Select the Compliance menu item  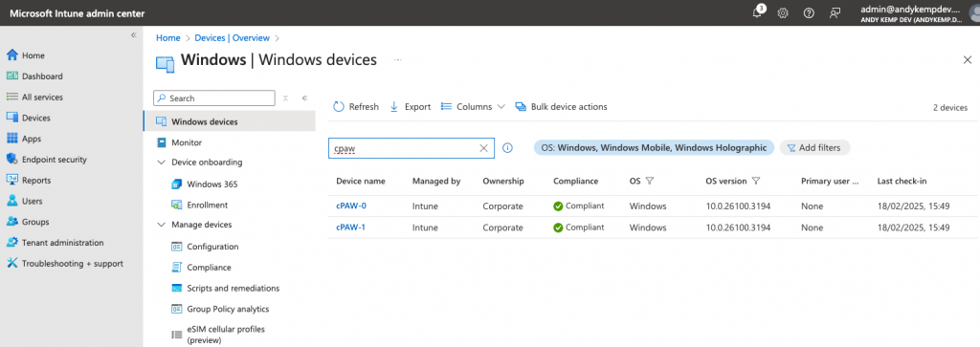point(209,268)
